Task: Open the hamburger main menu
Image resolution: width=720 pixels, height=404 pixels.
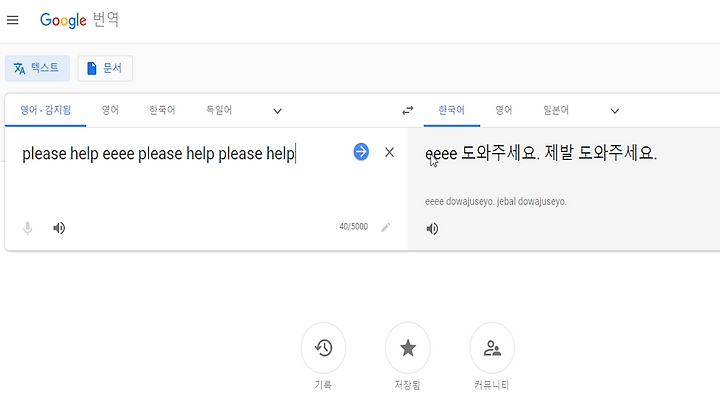Action: point(12,20)
